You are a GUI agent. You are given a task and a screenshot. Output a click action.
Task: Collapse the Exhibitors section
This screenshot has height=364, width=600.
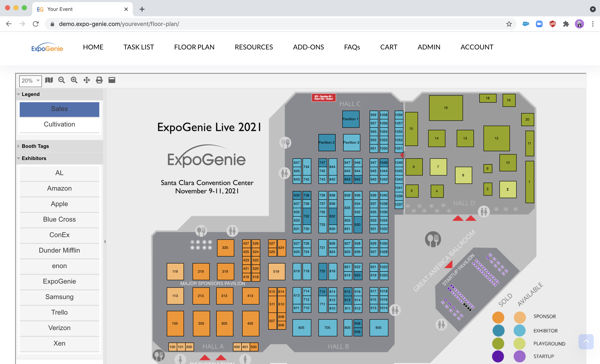pyautogui.click(x=34, y=158)
